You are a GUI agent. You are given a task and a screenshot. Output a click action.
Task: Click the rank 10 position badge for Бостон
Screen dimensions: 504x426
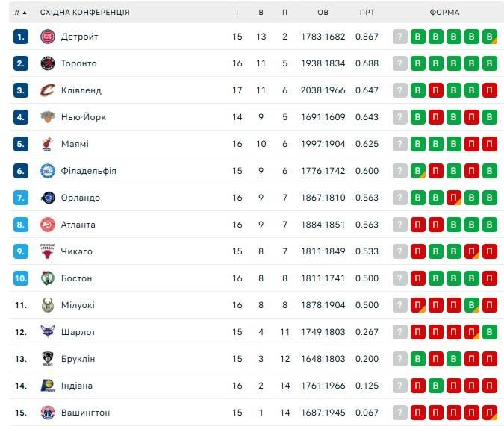tap(21, 278)
